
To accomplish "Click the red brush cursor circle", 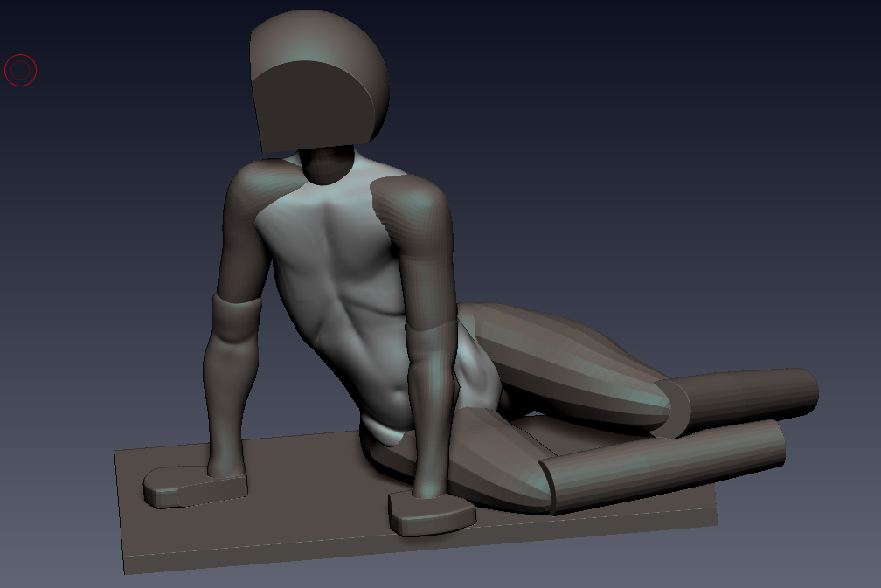I will tap(20, 71).
